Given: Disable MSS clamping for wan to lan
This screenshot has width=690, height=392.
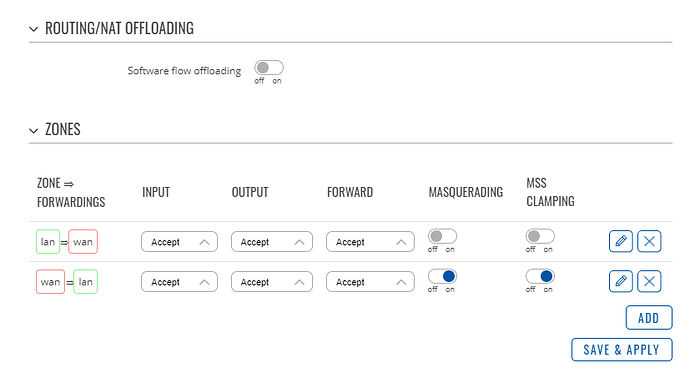Looking at the screenshot, I should point(540,276).
